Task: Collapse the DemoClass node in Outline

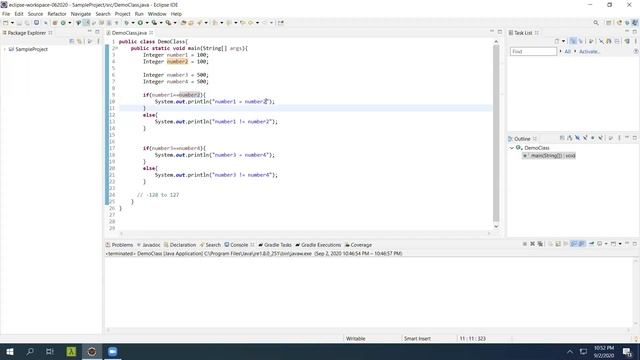Action: click(512, 148)
